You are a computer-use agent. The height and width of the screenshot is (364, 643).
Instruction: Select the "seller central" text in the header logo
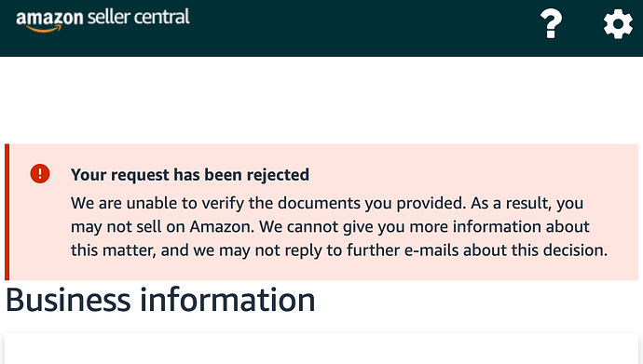coord(138,17)
